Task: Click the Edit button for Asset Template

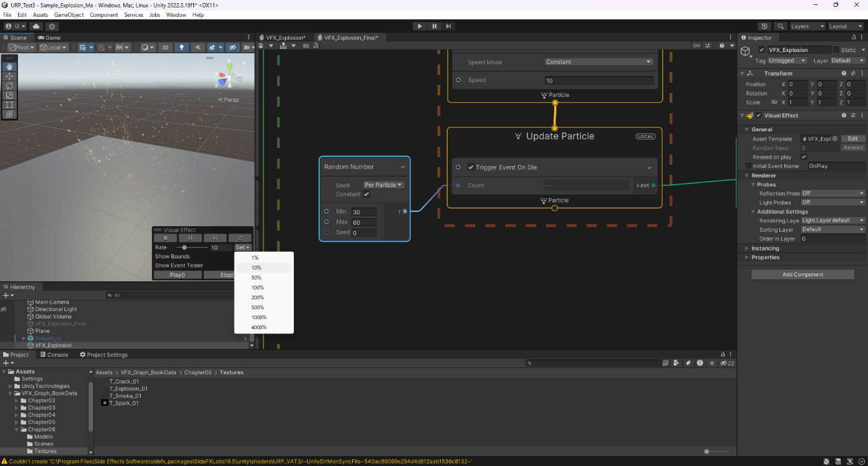Action: tap(853, 139)
